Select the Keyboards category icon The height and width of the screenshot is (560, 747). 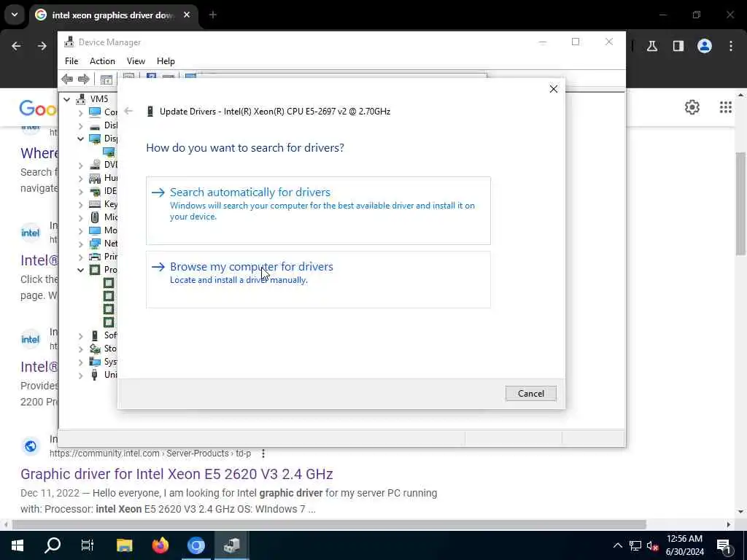click(96, 204)
